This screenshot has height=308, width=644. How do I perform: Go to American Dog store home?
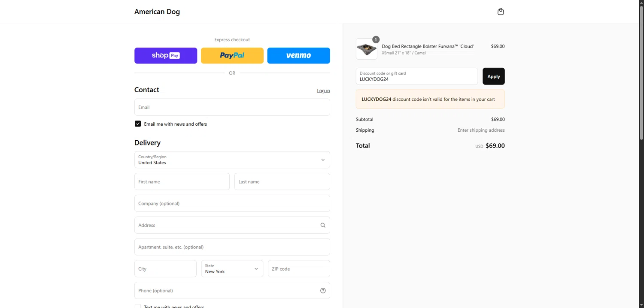(x=157, y=12)
